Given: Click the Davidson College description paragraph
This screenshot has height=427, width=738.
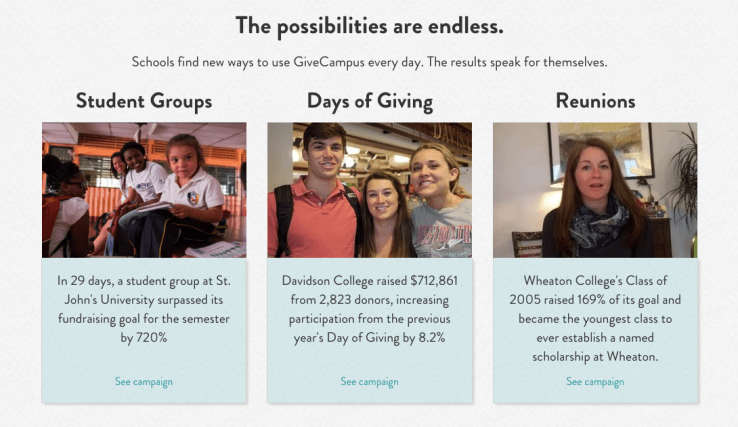Looking at the screenshot, I should click(x=369, y=309).
